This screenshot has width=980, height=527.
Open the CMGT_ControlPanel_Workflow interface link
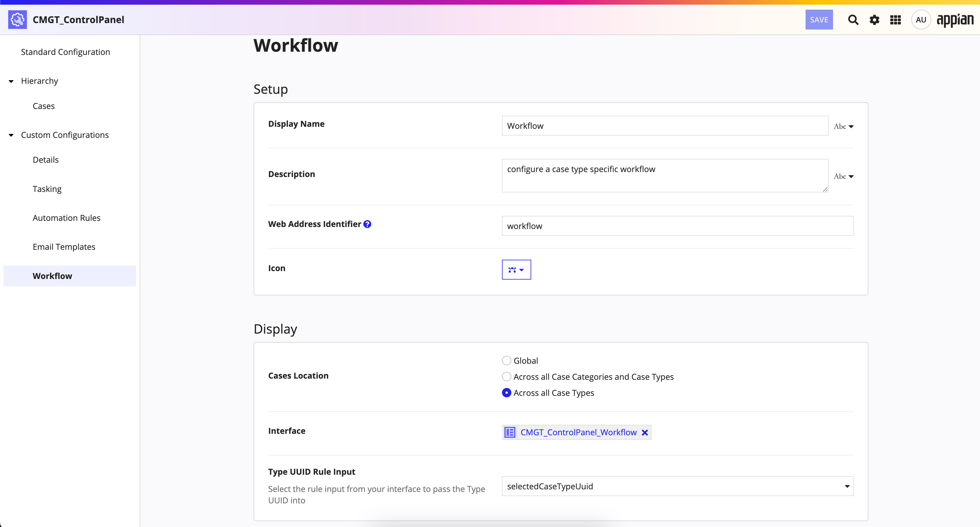coord(578,432)
